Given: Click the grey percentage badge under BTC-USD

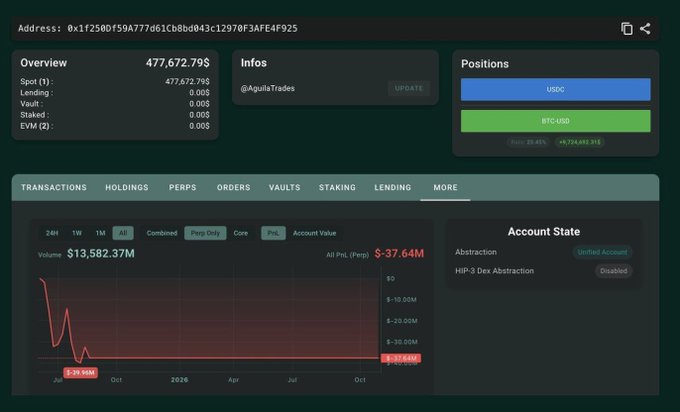Looking at the screenshot, I should pyautogui.click(x=529, y=142).
